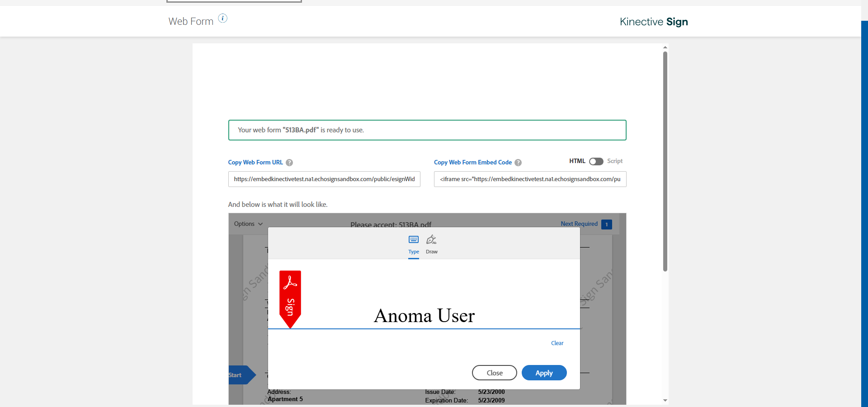868x407 pixels.
Task: Click the vertical scrollbar thumb
Action: (x=665, y=161)
